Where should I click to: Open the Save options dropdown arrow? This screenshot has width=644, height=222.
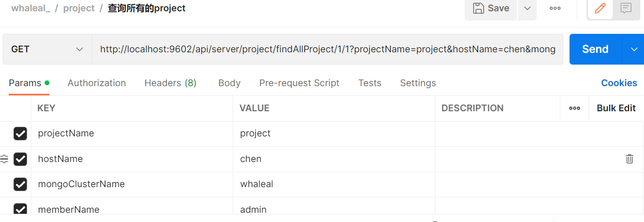(x=527, y=8)
